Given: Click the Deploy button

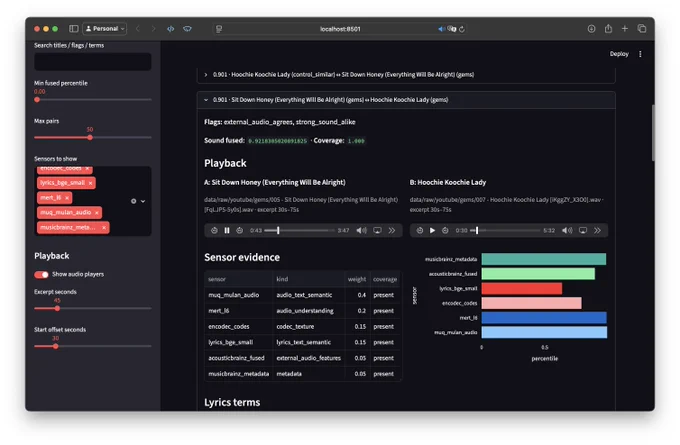Looking at the screenshot, I should (619, 54).
